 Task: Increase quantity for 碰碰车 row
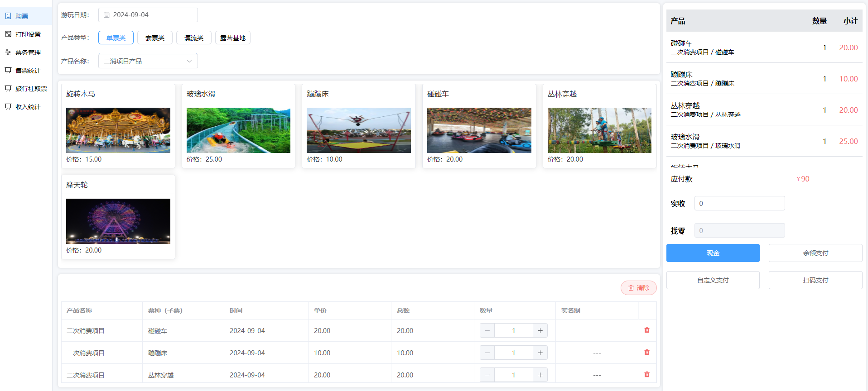(540, 330)
